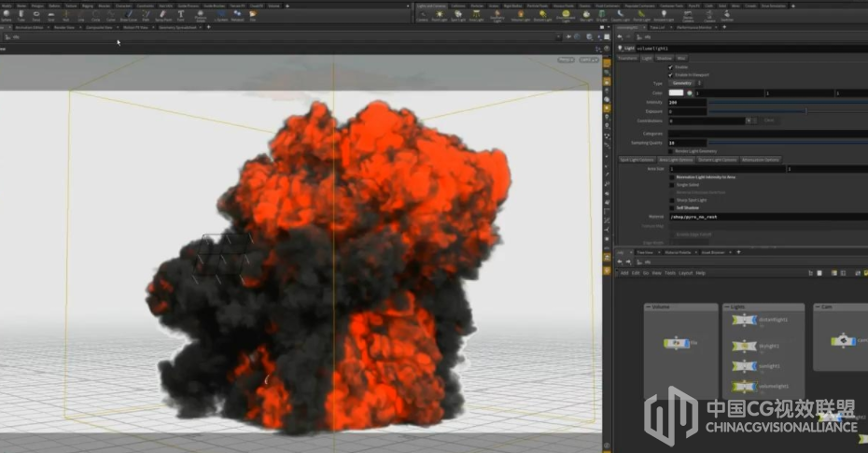Toggle Enable in Viewport checkbox
This screenshot has width=868, height=453.
click(670, 75)
